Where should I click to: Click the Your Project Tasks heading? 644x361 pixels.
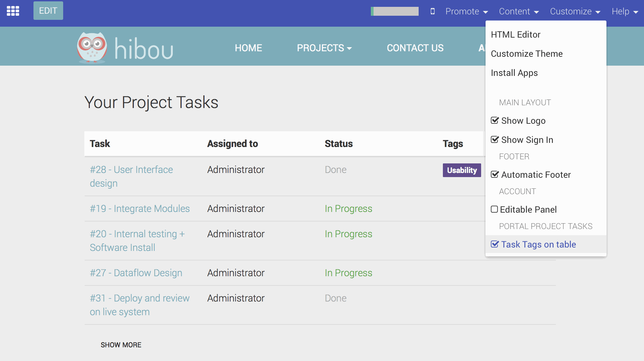click(151, 102)
